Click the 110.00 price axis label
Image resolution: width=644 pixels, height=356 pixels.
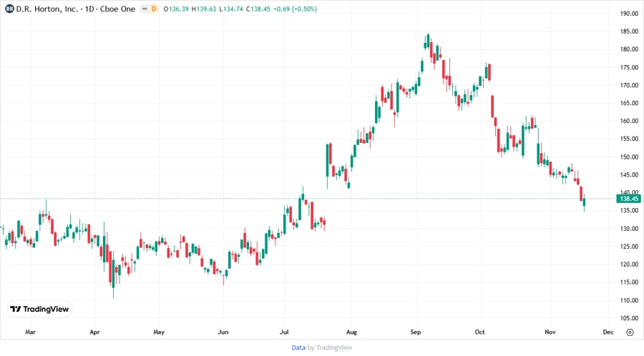pos(629,300)
